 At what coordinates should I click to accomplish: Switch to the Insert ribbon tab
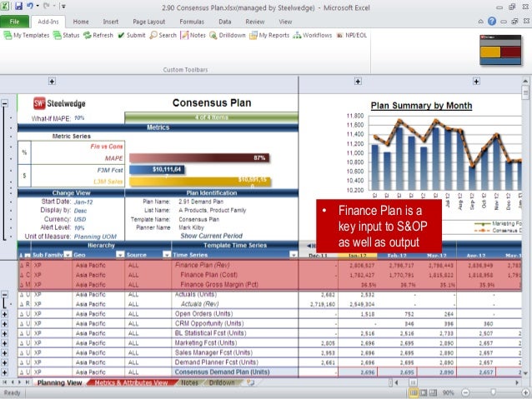pos(111,22)
